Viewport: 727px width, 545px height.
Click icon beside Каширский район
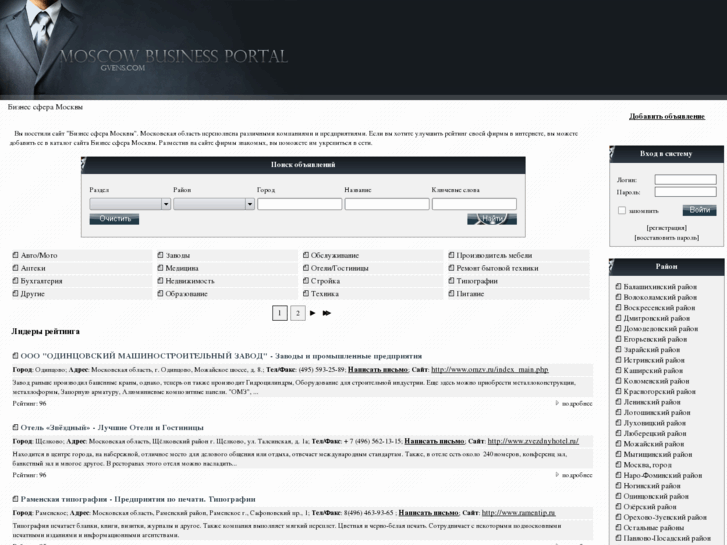point(618,371)
